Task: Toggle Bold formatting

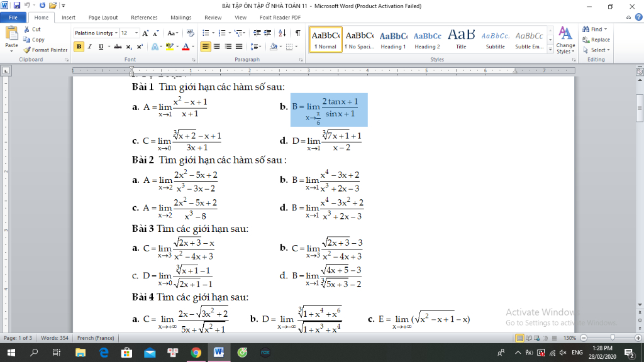Action: [79, 47]
